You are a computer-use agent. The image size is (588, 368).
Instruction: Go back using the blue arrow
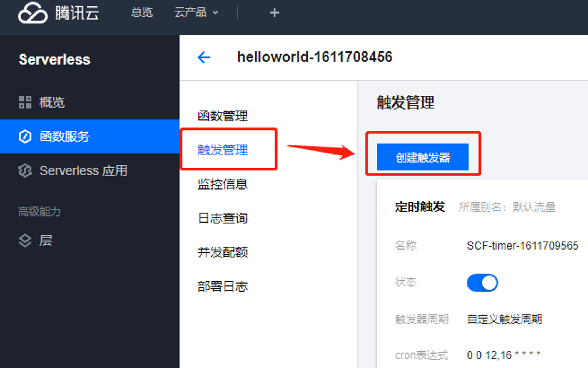[x=204, y=57]
